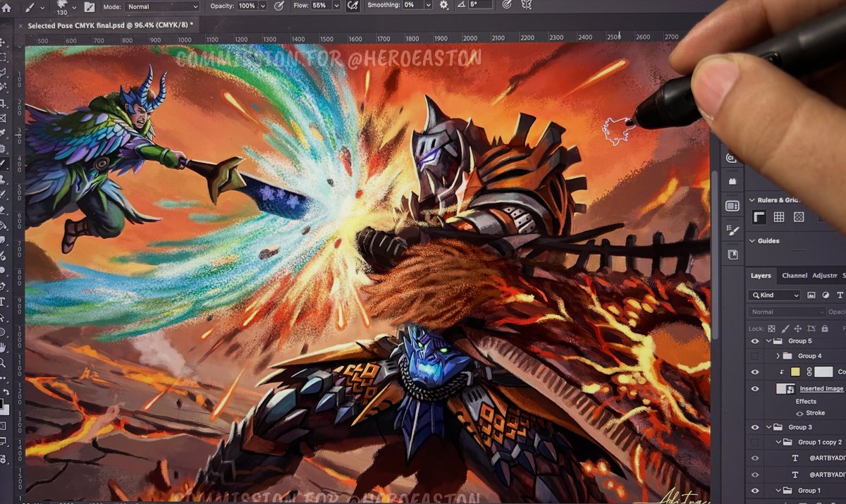Lock image pixels brush icon
The height and width of the screenshot is (504, 846).
point(784,328)
